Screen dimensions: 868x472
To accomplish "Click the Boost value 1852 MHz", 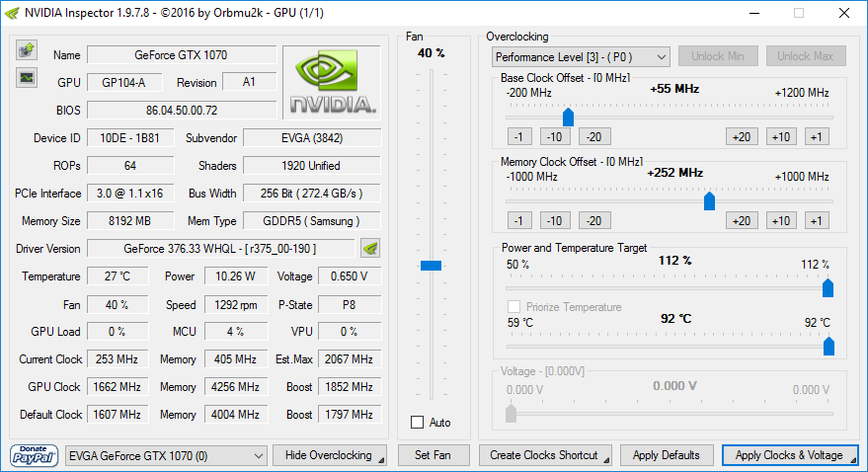I will pyautogui.click(x=350, y=387).
